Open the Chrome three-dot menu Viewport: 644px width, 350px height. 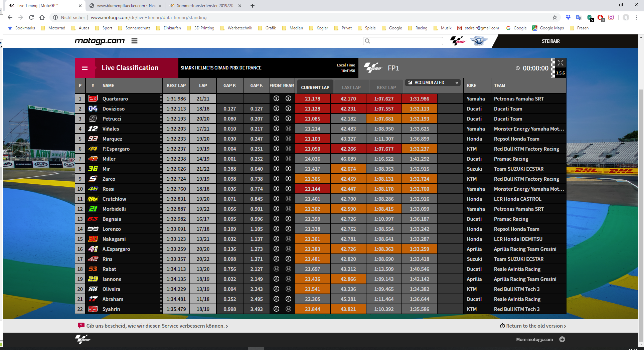pyautogui.click(x=637, y=17)
